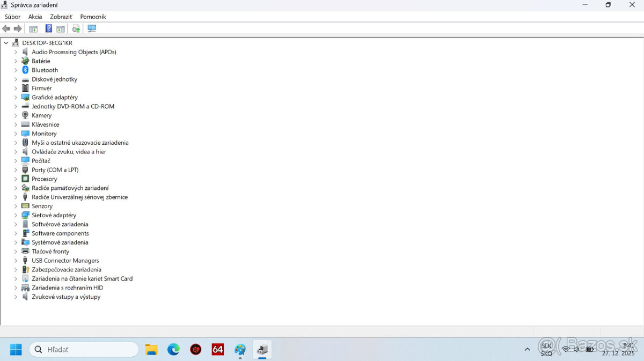Open File Explorer from the taskbar
644x361 pixels.
(151, 350)
